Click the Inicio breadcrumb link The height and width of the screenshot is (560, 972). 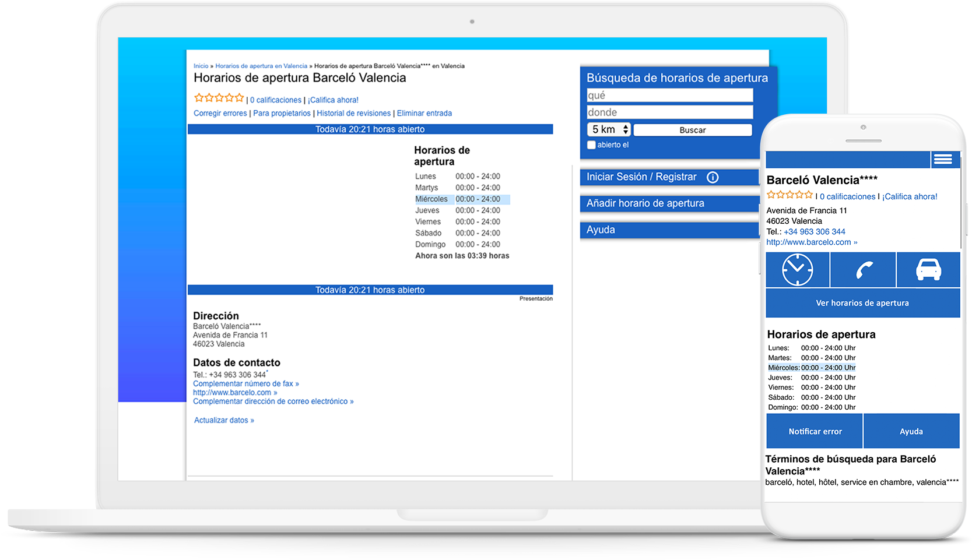(201, 66)
